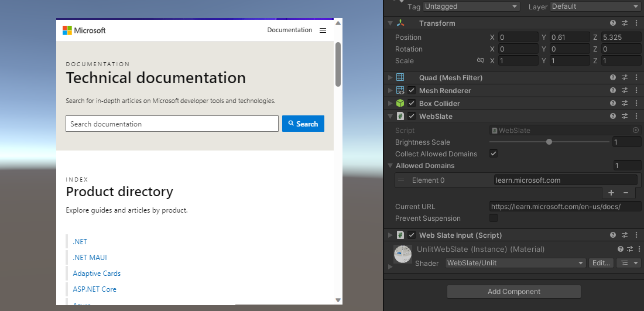Click the Element 0 learn.microsoft.com field
This screenshot has width=644, height=311.
(x=566, y=180)
